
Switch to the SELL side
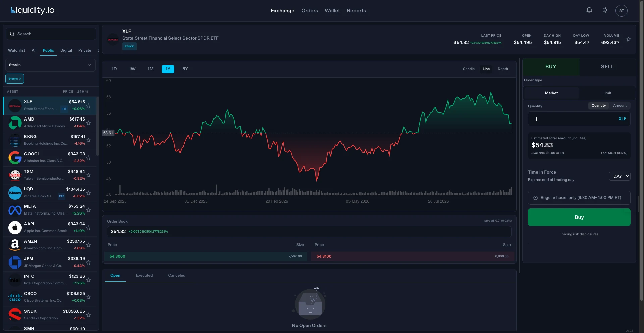coord(607,67)
